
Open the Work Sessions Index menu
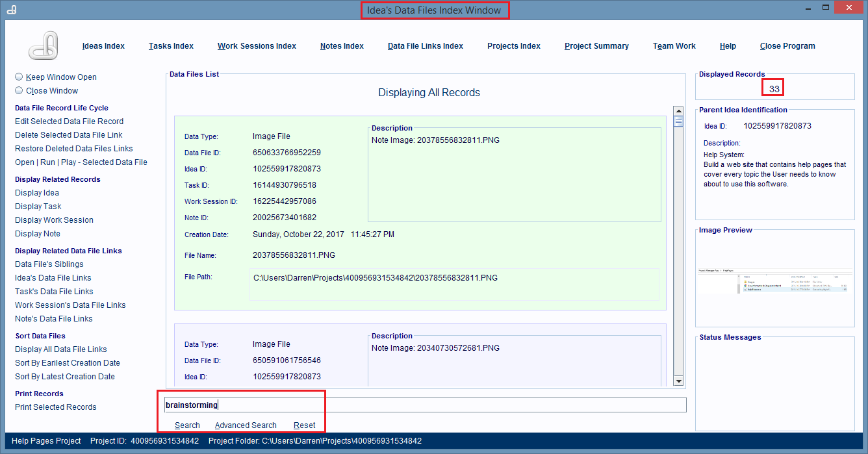(257, 46)
